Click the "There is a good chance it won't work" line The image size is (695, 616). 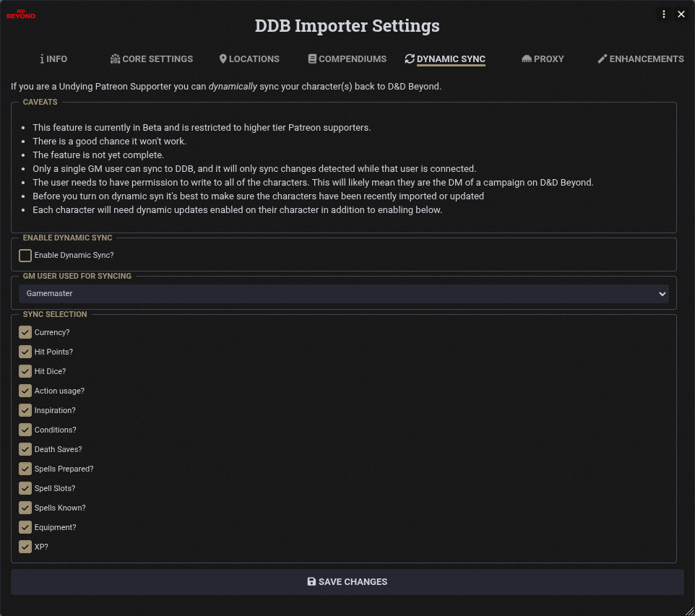(110, 142)
